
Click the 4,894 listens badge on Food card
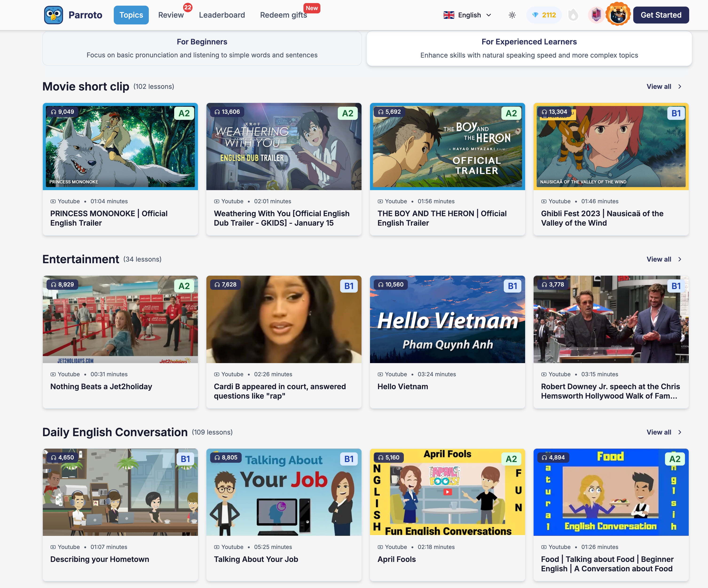click(553, 458)
